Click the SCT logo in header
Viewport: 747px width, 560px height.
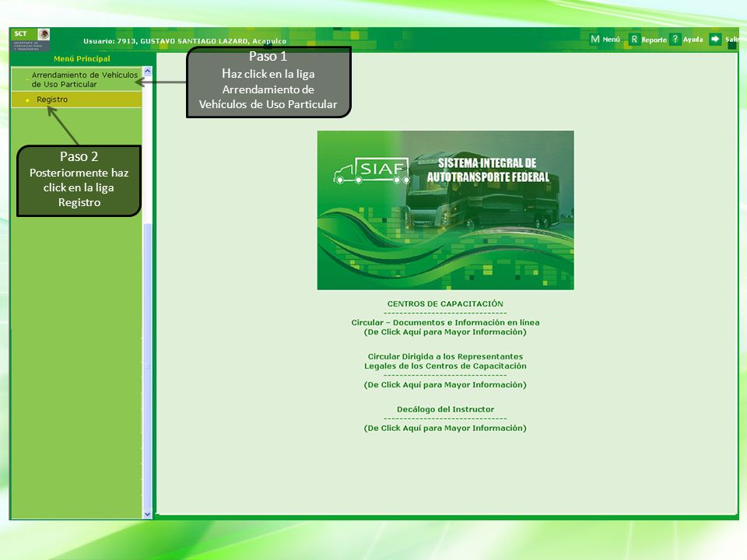coord(30,40)
